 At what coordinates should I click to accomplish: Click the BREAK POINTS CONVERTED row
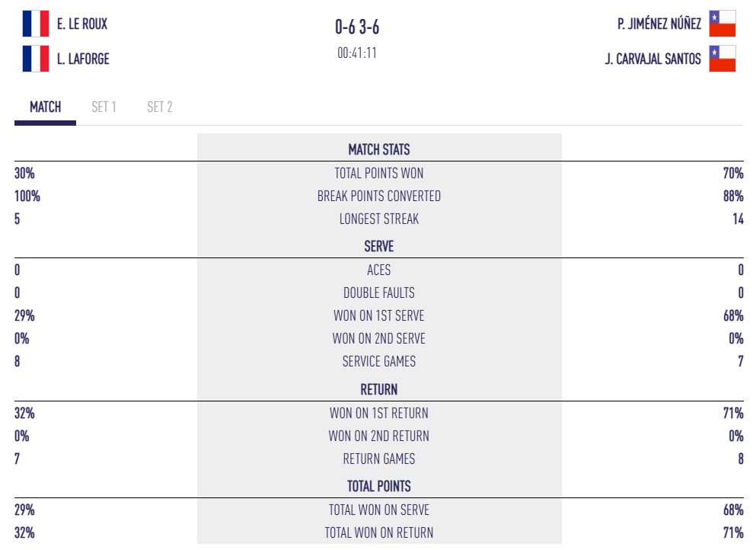point(378,196)
